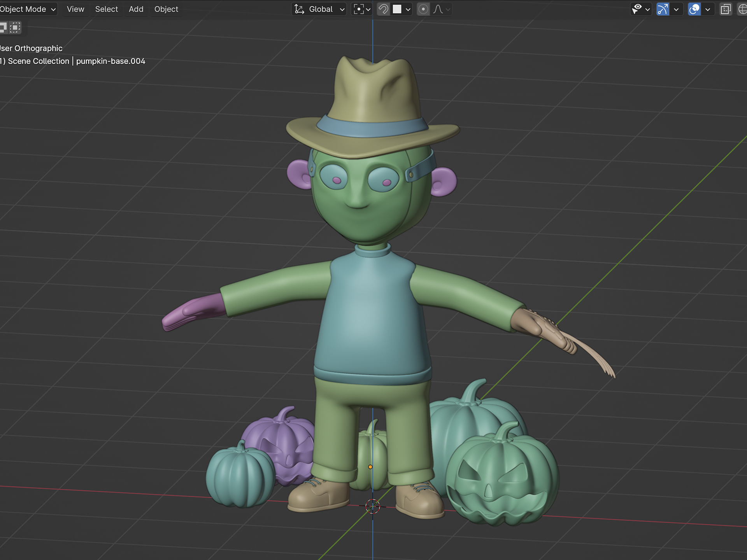747x560 pixels.
Task: Open the Add menu
Action: [136, 9]
